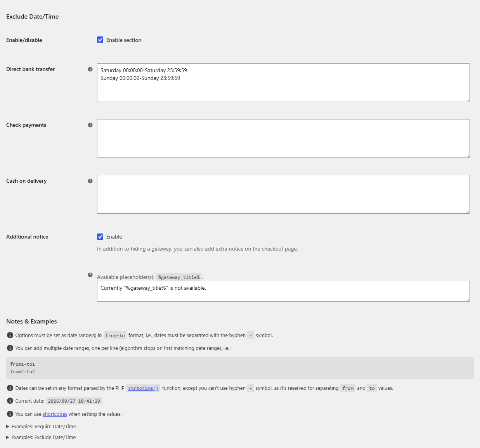Viewport: 480px width, 448px height.
Task: Click the 'Enable/disable' field label
Action: 24,40
